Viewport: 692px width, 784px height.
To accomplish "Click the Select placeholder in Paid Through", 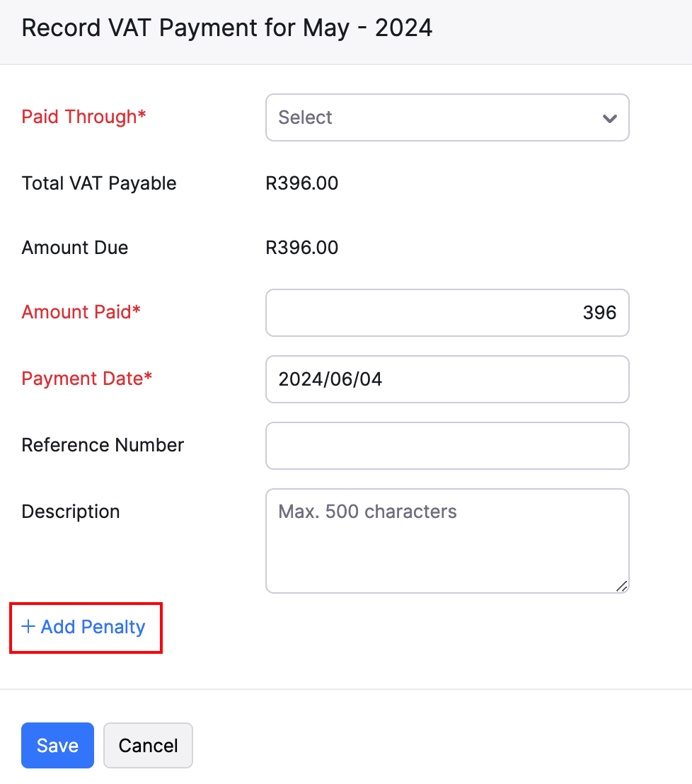I will (x=305, y=117).
